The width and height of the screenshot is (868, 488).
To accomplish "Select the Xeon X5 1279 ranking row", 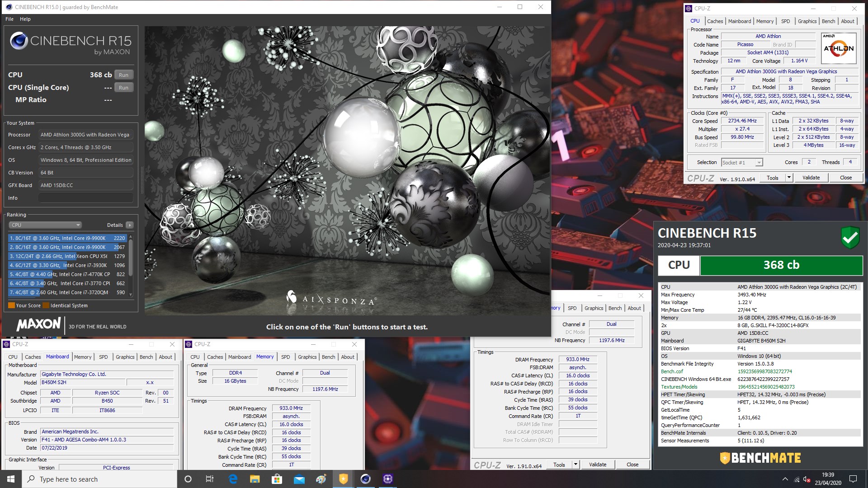I will pyautogui.click(x=67, y=256).
